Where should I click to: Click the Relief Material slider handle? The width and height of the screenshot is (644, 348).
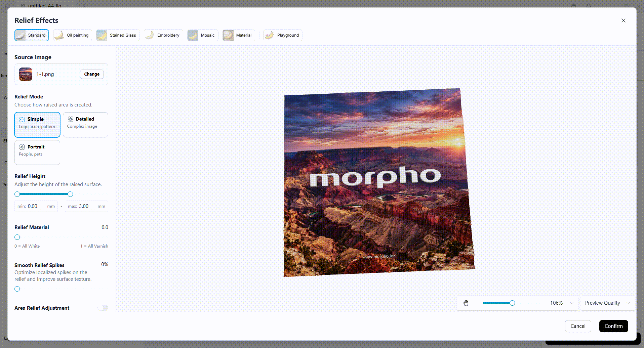(x=17, y=237)
